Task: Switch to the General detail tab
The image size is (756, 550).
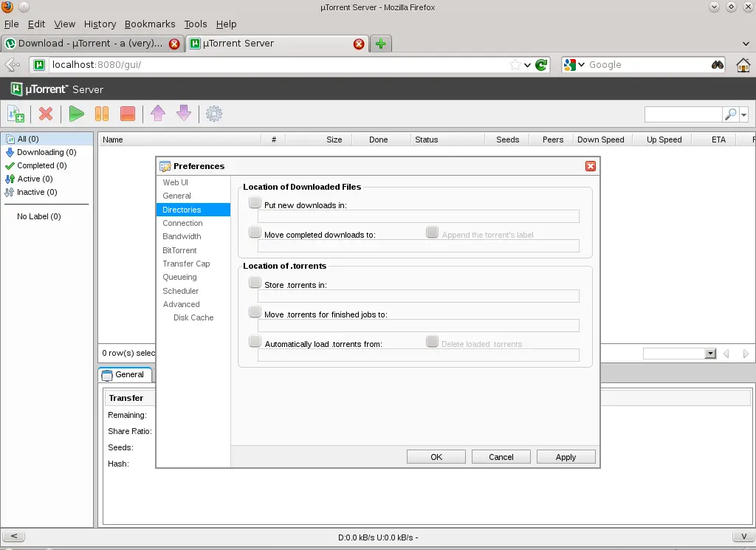Action: tap(125, 374)
